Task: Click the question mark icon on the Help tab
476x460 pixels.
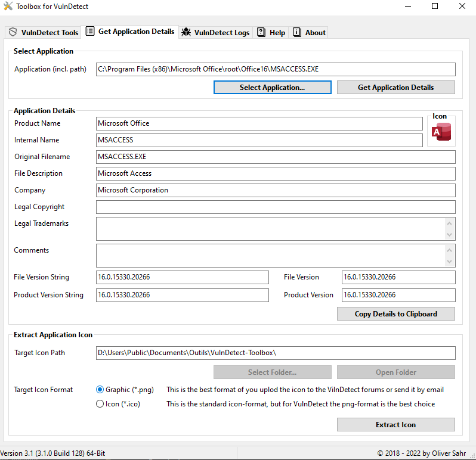Action: 261,32
